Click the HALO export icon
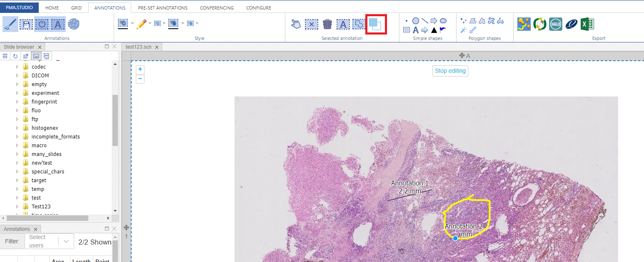 click(x=555, y=24)
